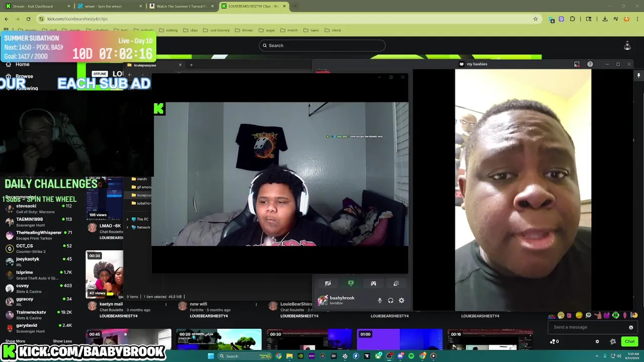Open cuvey's recommended channel
Viewport: 644px width, 362px height.
point(39,288)
